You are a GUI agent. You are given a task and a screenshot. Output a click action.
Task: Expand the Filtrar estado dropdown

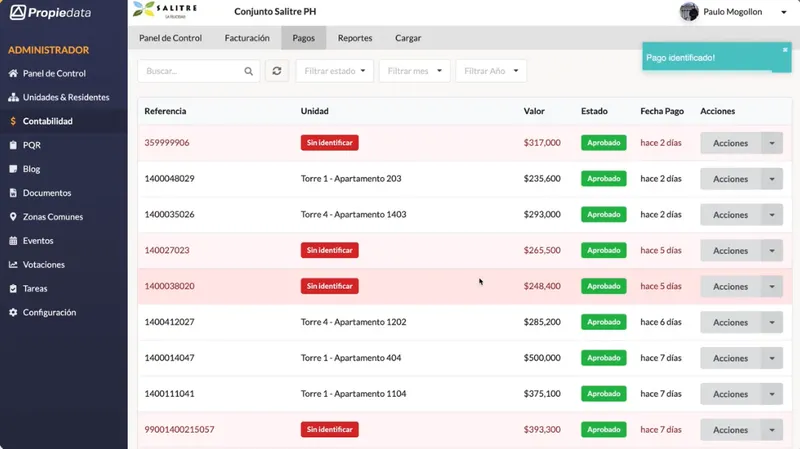335,71
